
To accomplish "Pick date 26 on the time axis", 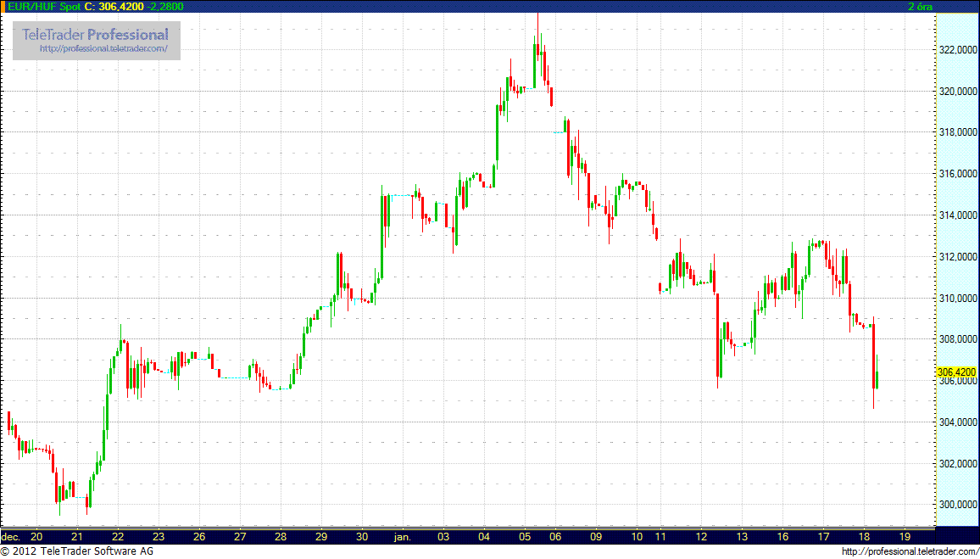I will [198, 536].
